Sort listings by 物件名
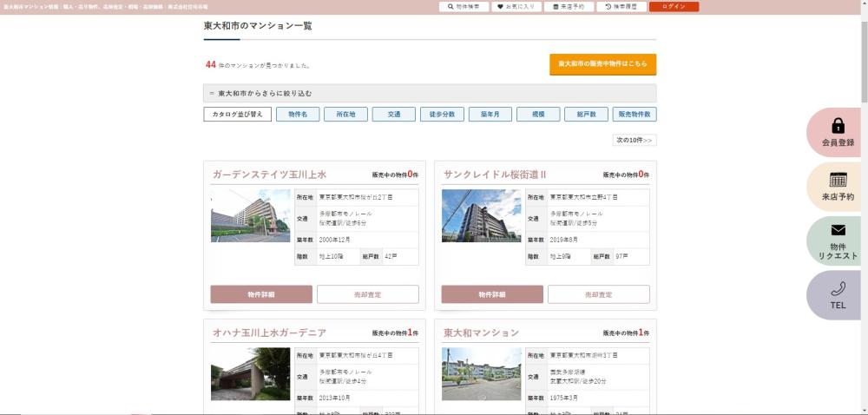Viewport: 868px width, 415px height. point(298,115)
